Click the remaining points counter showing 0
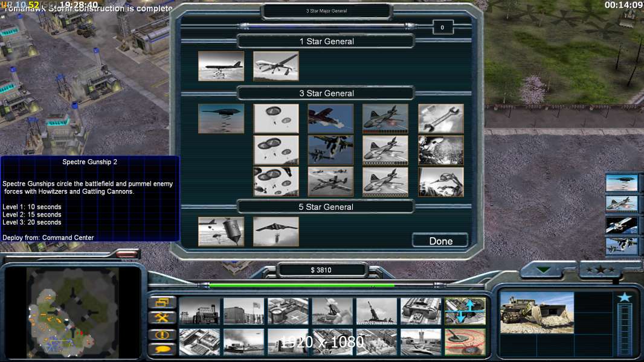Viewport: 644px width, 362px height. (x=442, y=28)
